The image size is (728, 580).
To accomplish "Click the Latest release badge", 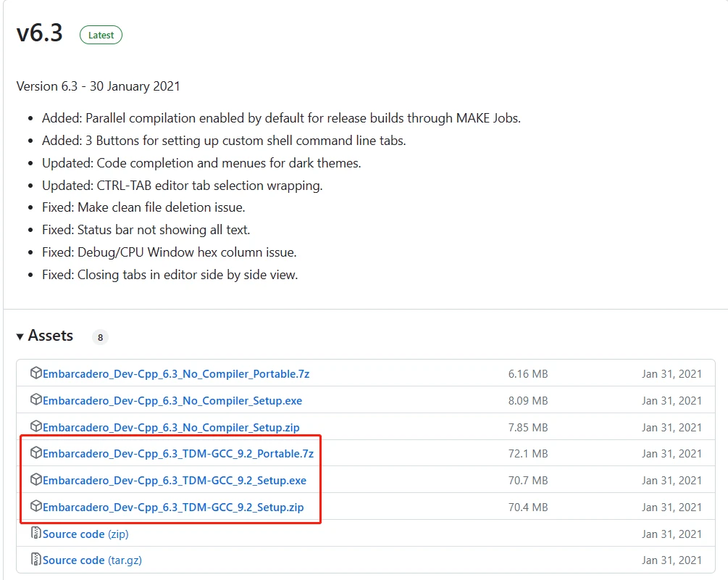I will point(101,35).
